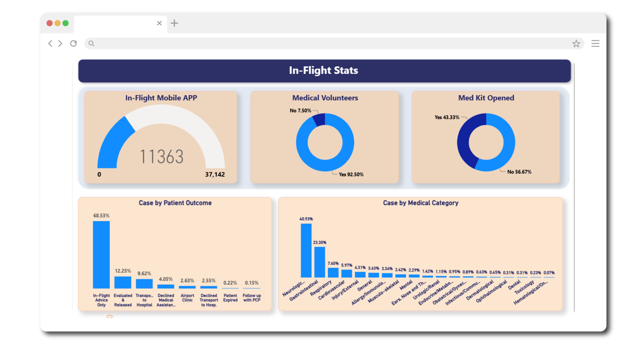The height and width of the screenshot is (351, 644).
Task: Click the browser forward arrow
Action: click(60, 43)
